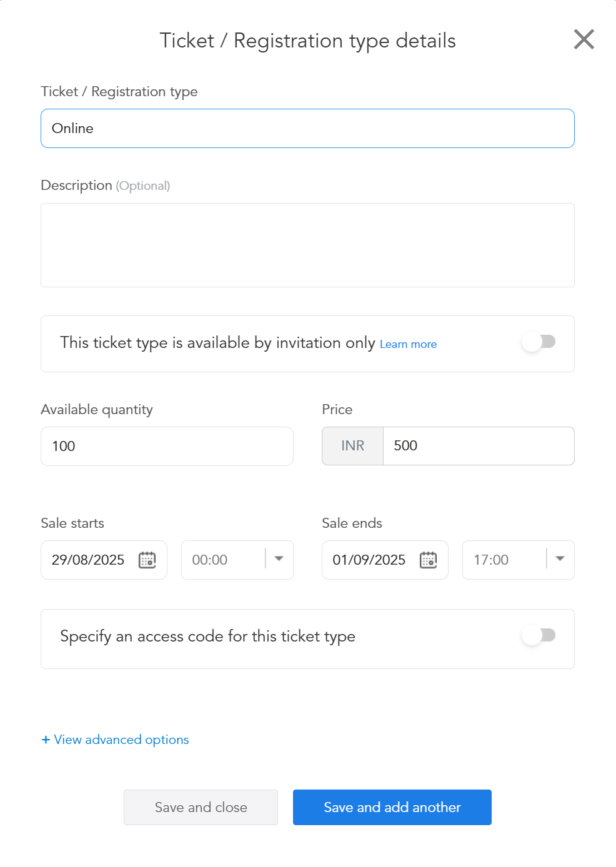Image resolution: width=616 pixels, height=867 pixels.
Task: Select the Price field showing 500
Action: (x=479, y=446)
